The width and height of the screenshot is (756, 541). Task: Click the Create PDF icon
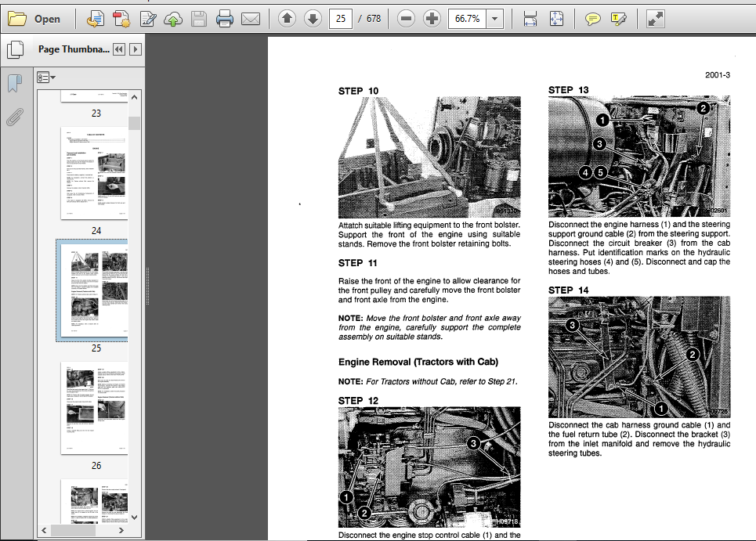tap(121, 20)
